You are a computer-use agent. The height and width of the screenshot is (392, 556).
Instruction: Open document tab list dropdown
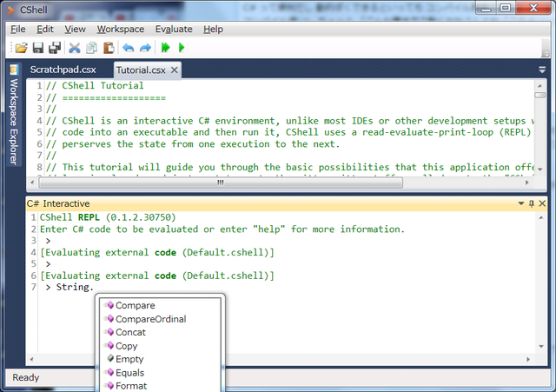pos(542,70)
